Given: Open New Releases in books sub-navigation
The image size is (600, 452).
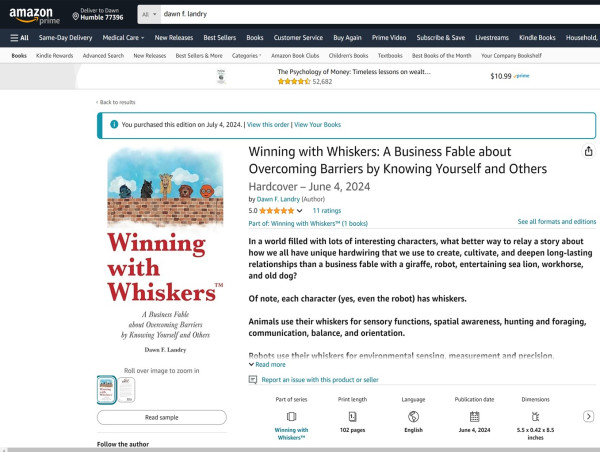Looking at the screenshot, I should click(150, 55).
